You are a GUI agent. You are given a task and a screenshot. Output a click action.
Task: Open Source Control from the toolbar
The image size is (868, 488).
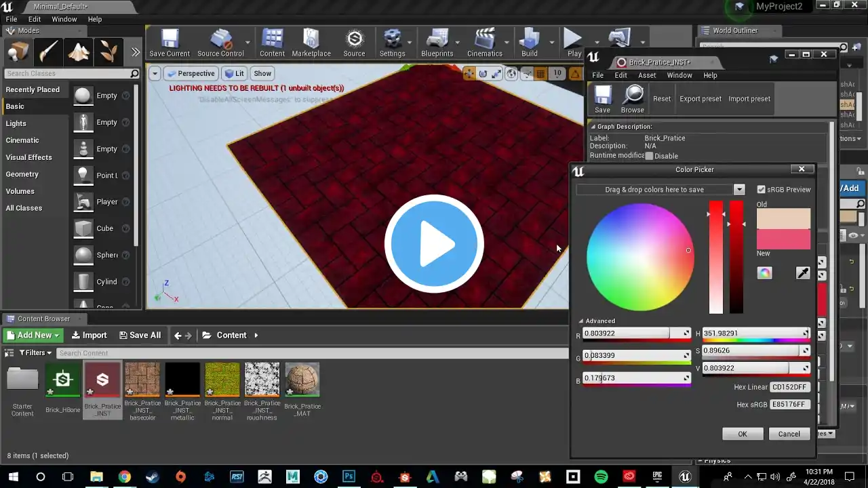coord(220,42)
